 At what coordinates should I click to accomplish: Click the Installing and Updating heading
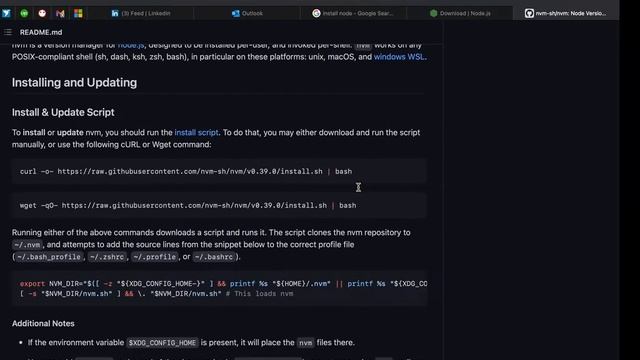pyautogui.click(x=74, y=82)
